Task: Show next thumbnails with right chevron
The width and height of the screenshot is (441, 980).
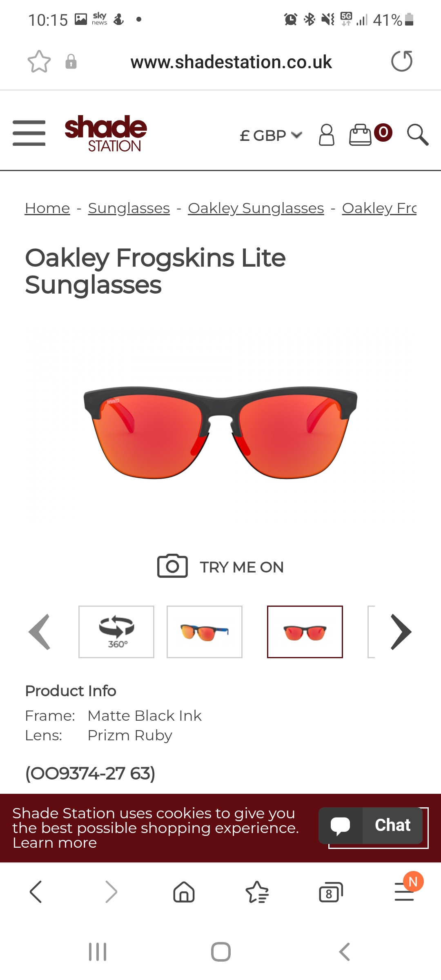Action: pos(401,632)
